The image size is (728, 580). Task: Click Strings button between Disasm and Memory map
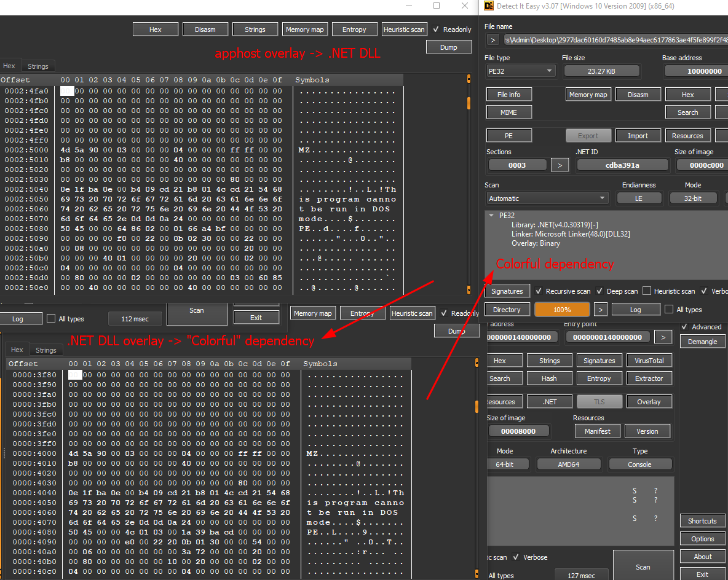[x=255, y=29]
